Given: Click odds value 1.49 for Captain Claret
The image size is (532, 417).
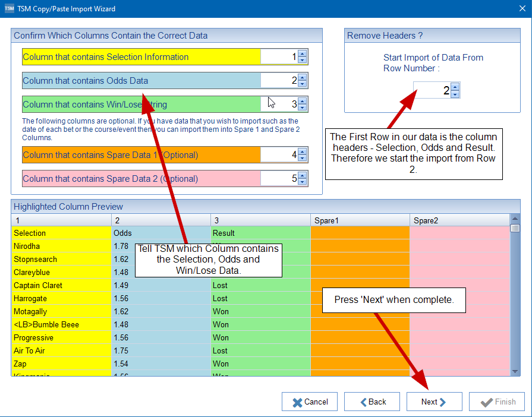Looking at the screenshot, I should point(161,285).
